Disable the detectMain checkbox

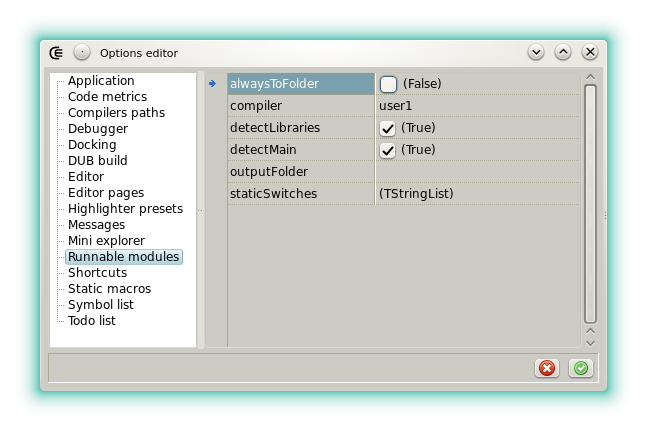388,150
